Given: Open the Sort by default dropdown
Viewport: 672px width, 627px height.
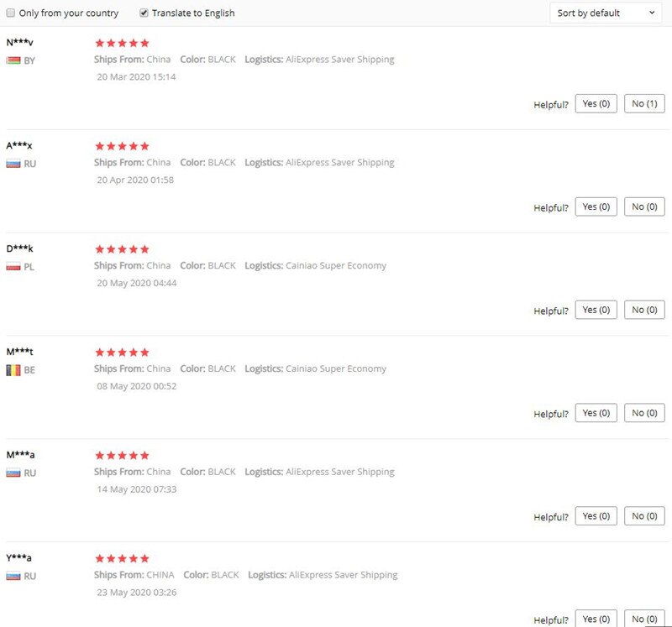Looking at the screenshot, I should 606,13.
